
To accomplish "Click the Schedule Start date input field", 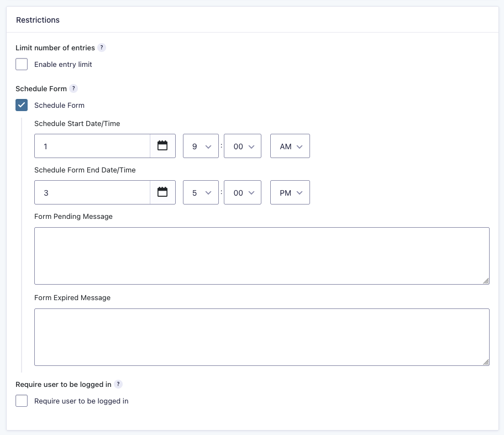I will (92, 146).
